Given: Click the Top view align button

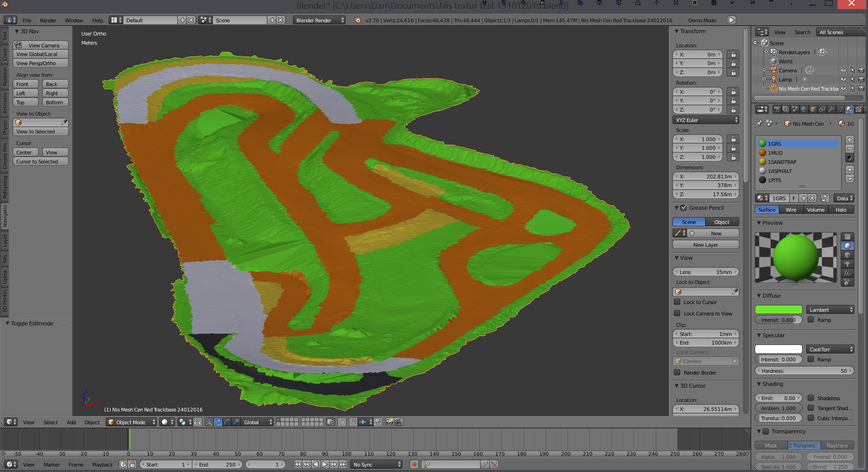Looking at the screenshot, I should (25, 102).
